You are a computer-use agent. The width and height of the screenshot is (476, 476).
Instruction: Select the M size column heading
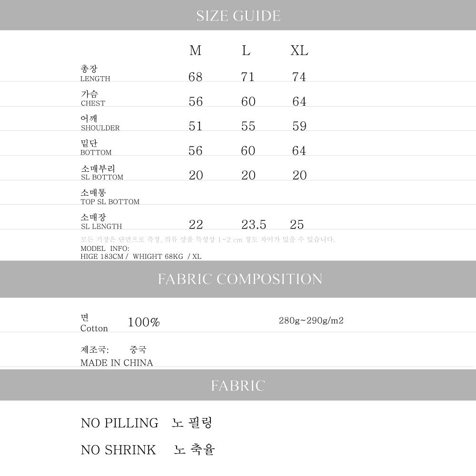click(x=195, y=50)
